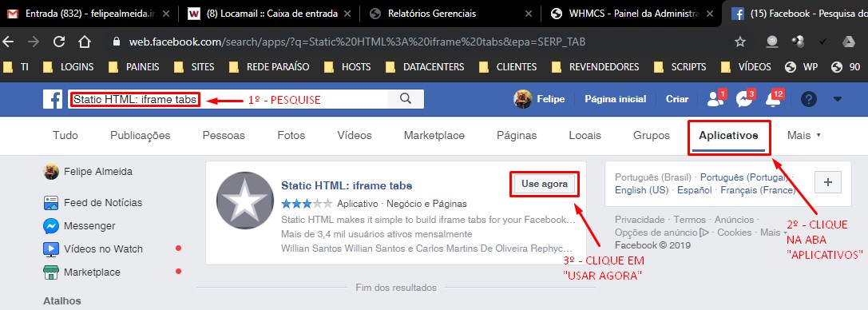Image resolution: width=868 pixels, height=310 pixels.
Task: Switch language to Español
Action: coord(695,190)
